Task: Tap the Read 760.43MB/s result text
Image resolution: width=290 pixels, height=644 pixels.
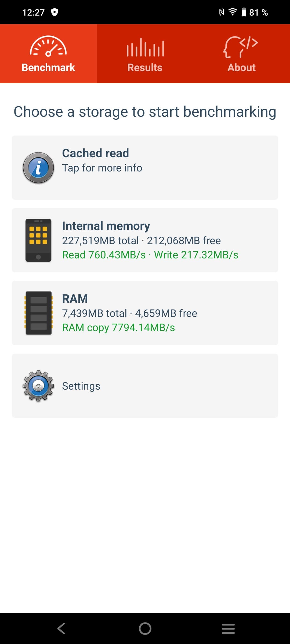Action: pos(104,255)
